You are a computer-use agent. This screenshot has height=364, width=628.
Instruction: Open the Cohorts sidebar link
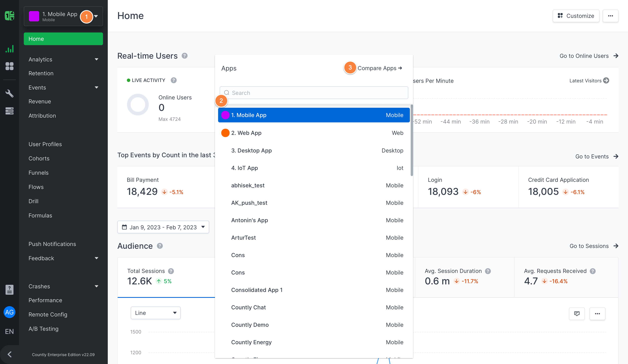coord(39,158)
